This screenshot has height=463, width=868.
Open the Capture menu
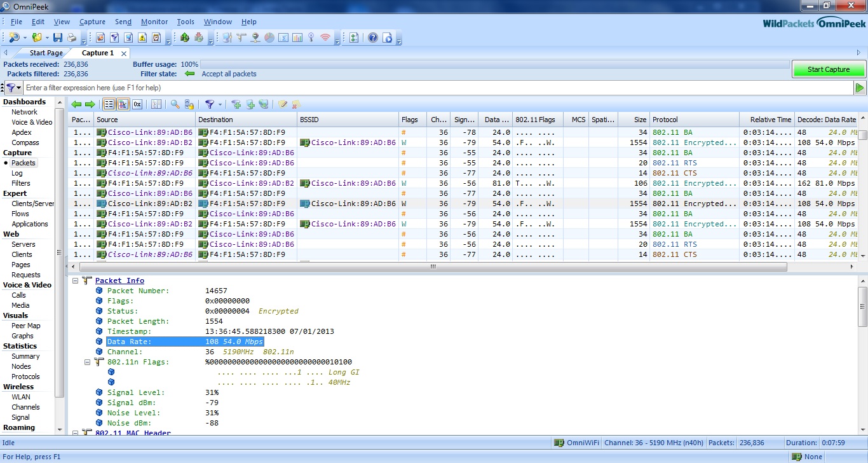92,22
